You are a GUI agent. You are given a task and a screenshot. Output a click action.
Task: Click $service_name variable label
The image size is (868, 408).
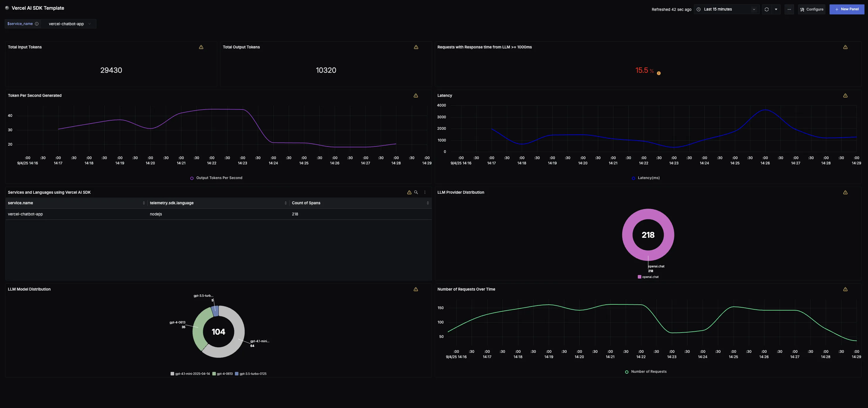(x=20, y=24)
